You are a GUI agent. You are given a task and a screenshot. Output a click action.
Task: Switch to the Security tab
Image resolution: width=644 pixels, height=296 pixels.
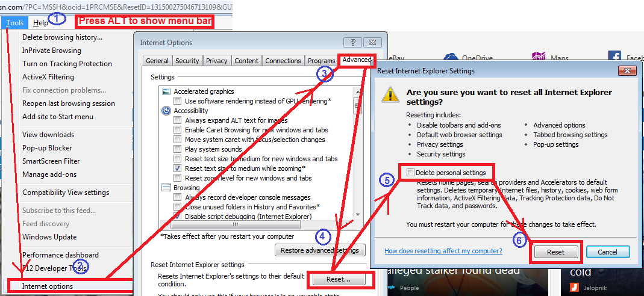click(x=187, y=61)
